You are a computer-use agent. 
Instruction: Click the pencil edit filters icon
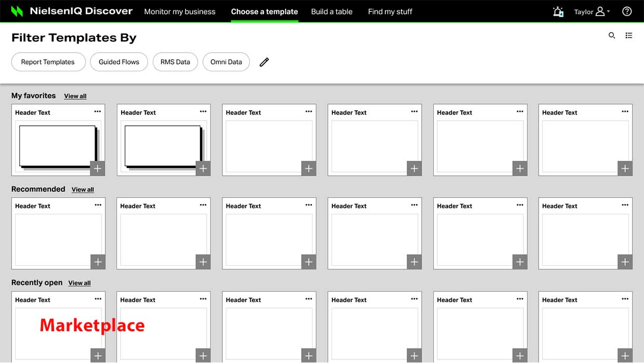264,62
